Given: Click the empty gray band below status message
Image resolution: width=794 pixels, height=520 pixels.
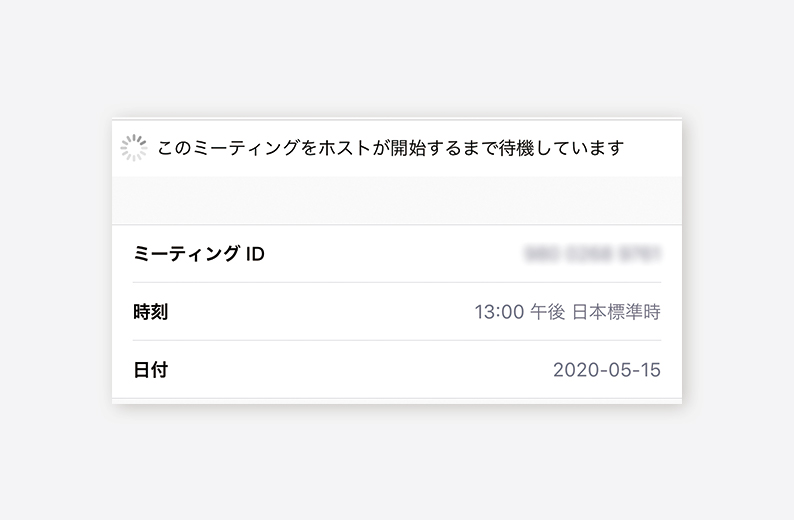Looking at the screenshot, I should (397, 200).
